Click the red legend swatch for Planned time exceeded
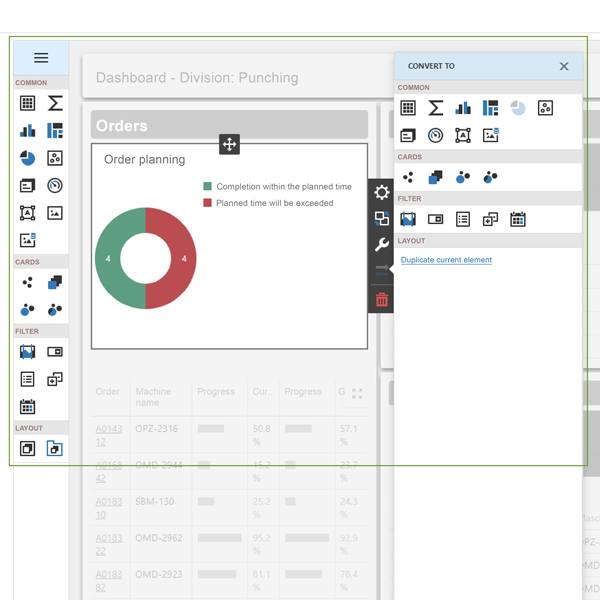Viewport: 600px width, 600px height. click(x=207, y=203)
